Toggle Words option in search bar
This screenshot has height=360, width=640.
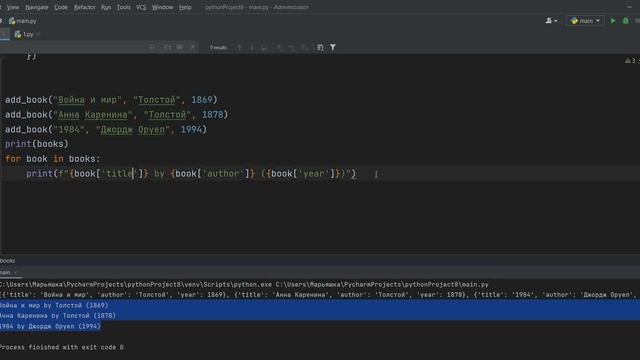click(180, 47)
